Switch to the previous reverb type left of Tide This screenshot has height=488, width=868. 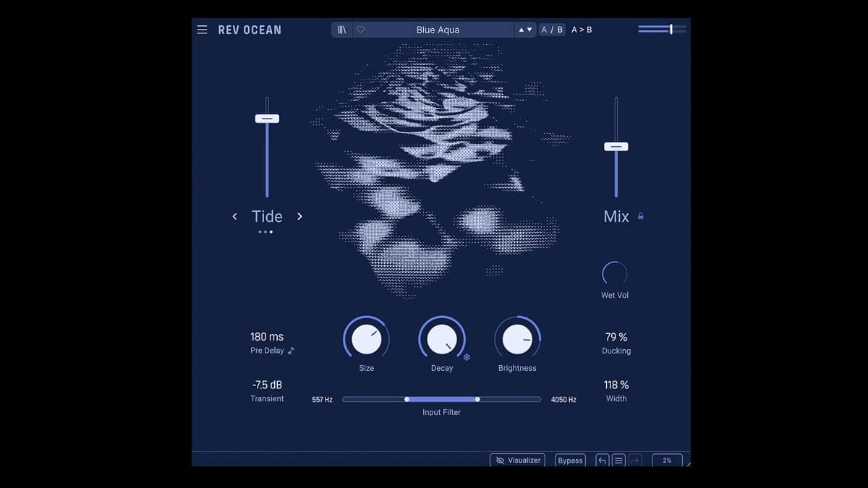(234, 216)
